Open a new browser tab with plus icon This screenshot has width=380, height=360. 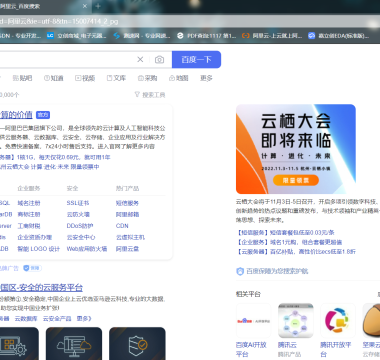98,6
